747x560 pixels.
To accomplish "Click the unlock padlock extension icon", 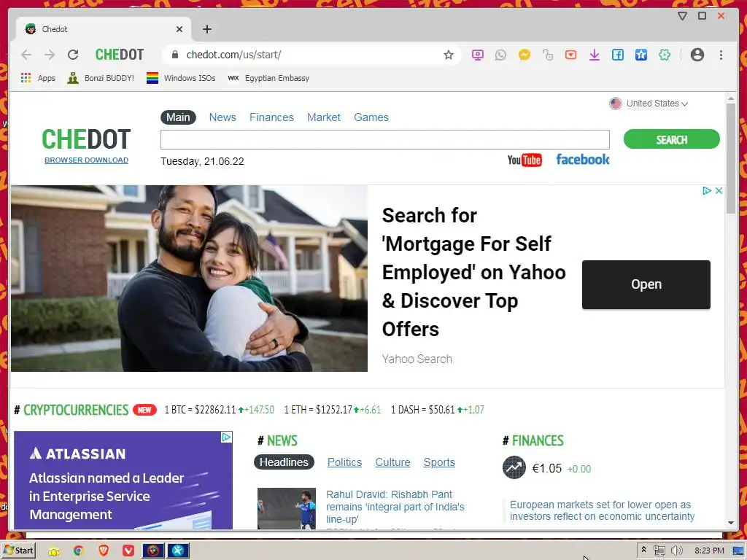I will click(x=547, y=55).
